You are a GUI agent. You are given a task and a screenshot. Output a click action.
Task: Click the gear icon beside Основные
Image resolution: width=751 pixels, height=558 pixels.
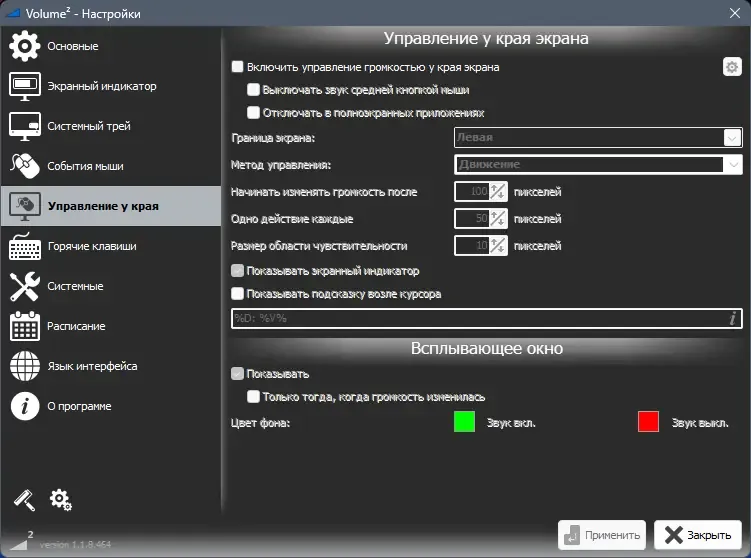(x=24, y=46)
